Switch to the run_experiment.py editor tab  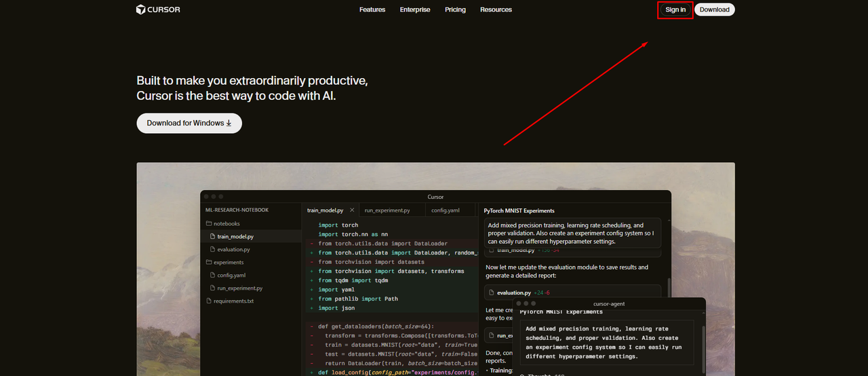(x=387, y=210)
